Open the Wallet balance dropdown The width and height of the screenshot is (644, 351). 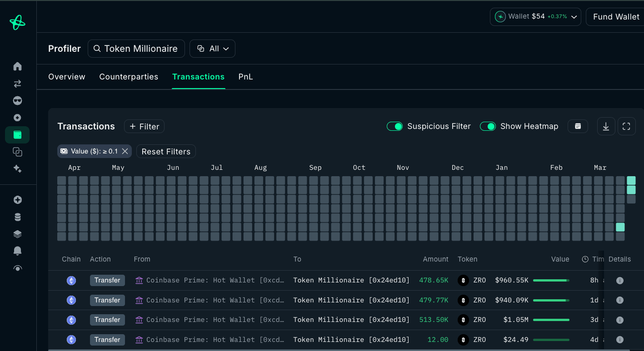(535, 16)
